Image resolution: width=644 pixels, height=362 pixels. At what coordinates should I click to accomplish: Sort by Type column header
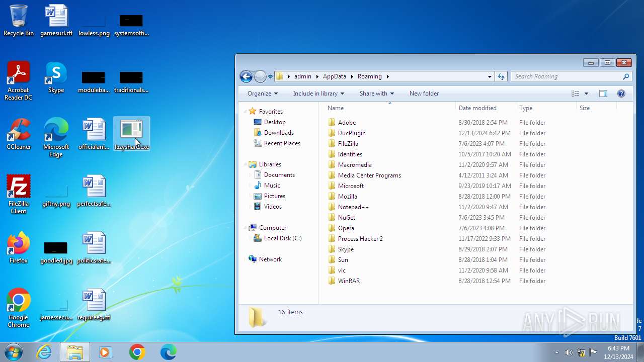coord(546,108)
